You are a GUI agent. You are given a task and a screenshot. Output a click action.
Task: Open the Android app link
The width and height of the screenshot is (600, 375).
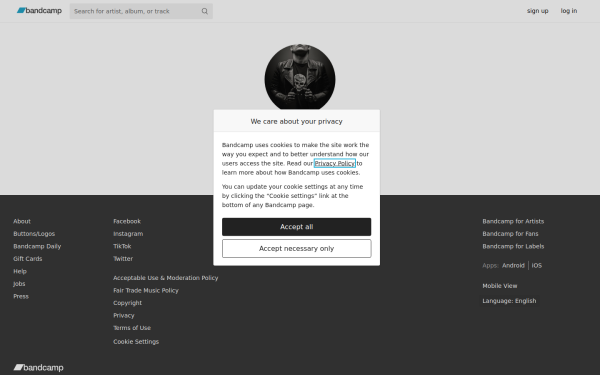tap(513, 266)
